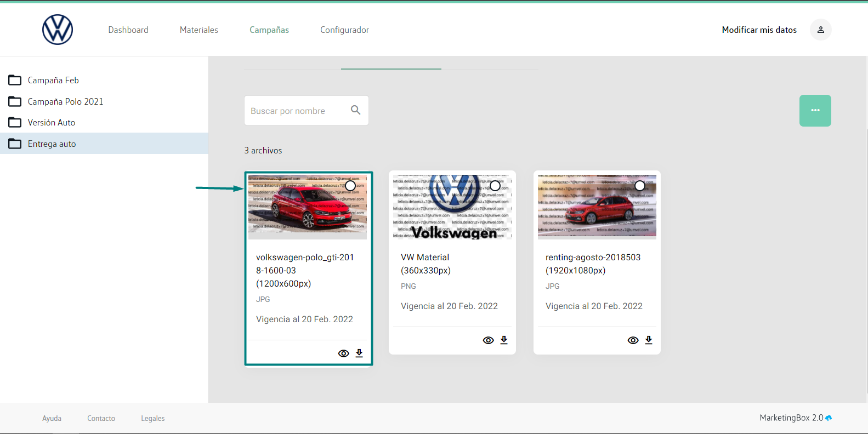Open the Volkswagen logo thumbnail
Image resolution: width=868 pixels, height=434 pixels.
[452, 207]
